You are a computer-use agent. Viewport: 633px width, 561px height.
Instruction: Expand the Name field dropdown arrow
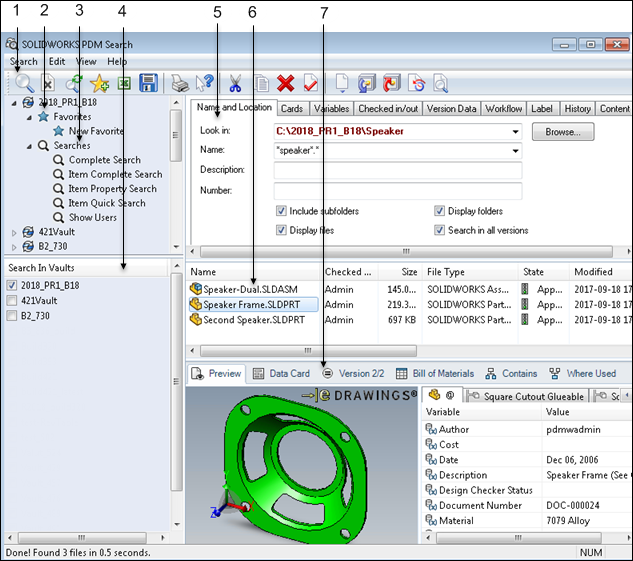515,151
